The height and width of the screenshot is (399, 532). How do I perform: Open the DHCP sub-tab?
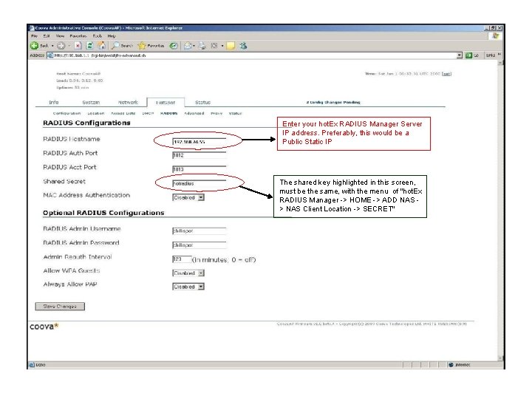(x=148, y=113)
